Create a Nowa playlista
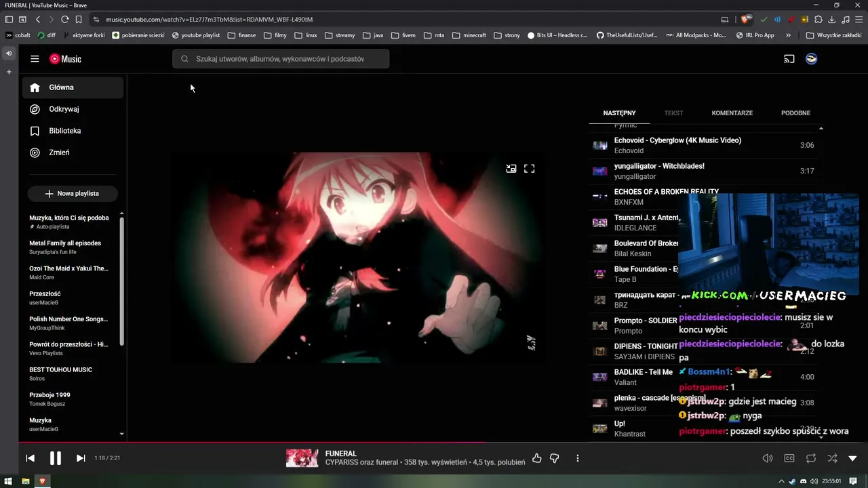 tap(73, 194)
